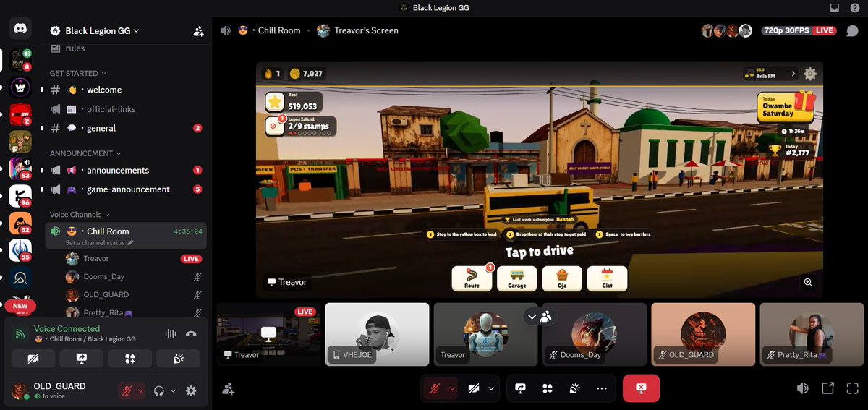Viewport: 868px width, 410px height.
Task: Open camera options arrow in call bar
Action: pos(491,388)
